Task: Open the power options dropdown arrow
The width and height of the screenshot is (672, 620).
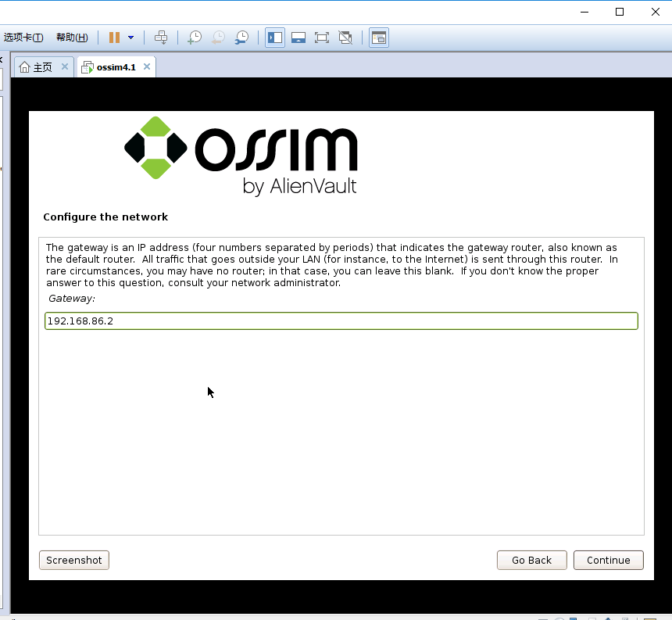Action: 130,38
